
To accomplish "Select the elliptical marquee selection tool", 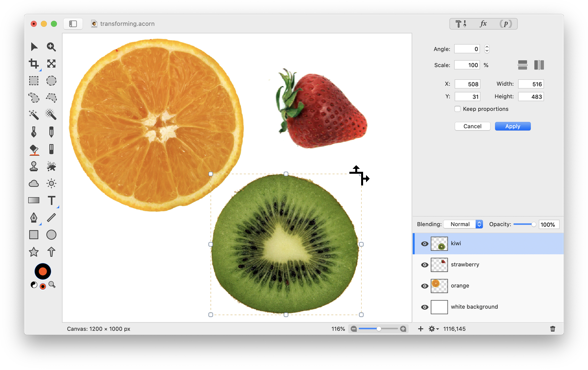I will [x=51, y=81].
